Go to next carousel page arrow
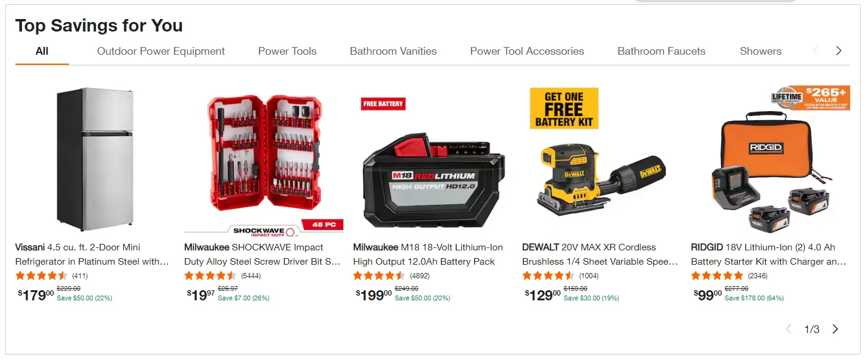This screenshot has width=868, height=361. pyautogui.click(x=835, y=329)
